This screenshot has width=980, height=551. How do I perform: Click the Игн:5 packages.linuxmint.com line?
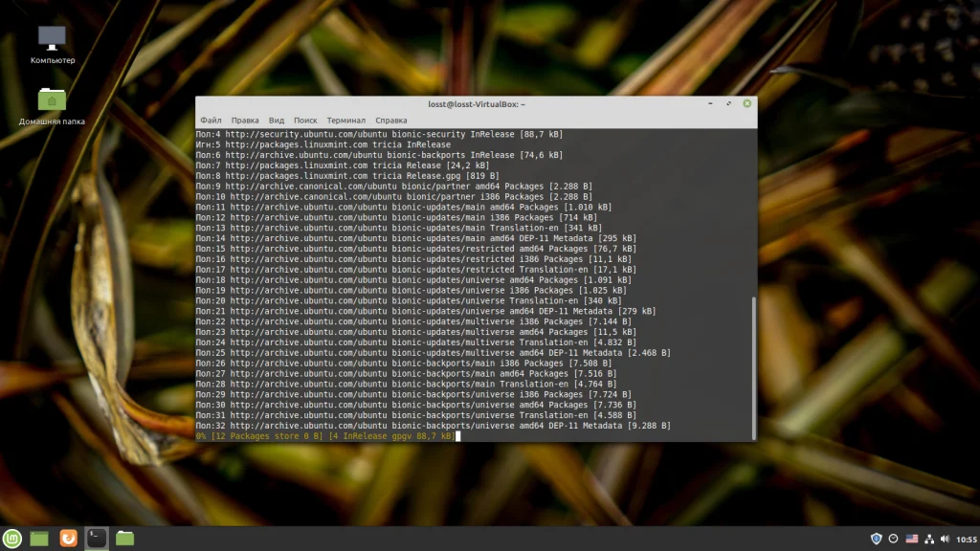click(323, 144)
